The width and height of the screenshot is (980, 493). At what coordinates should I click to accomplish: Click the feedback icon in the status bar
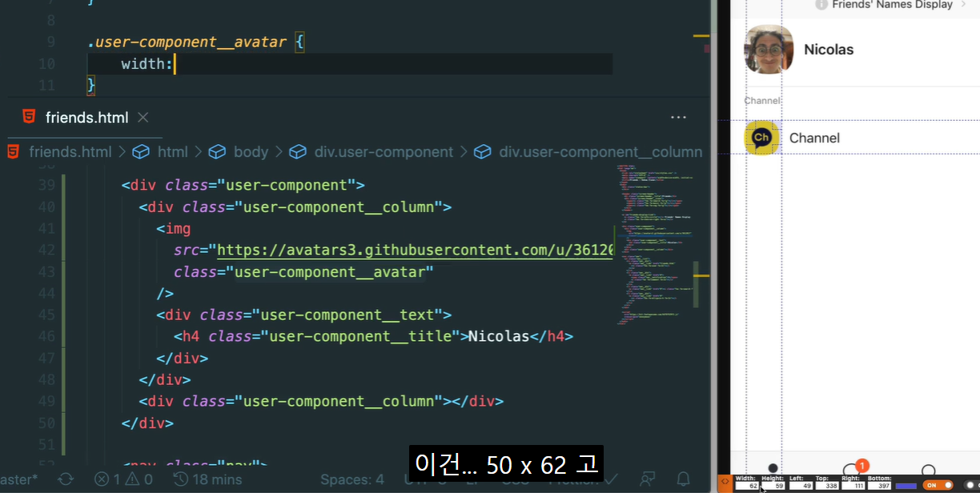point(646,479)
